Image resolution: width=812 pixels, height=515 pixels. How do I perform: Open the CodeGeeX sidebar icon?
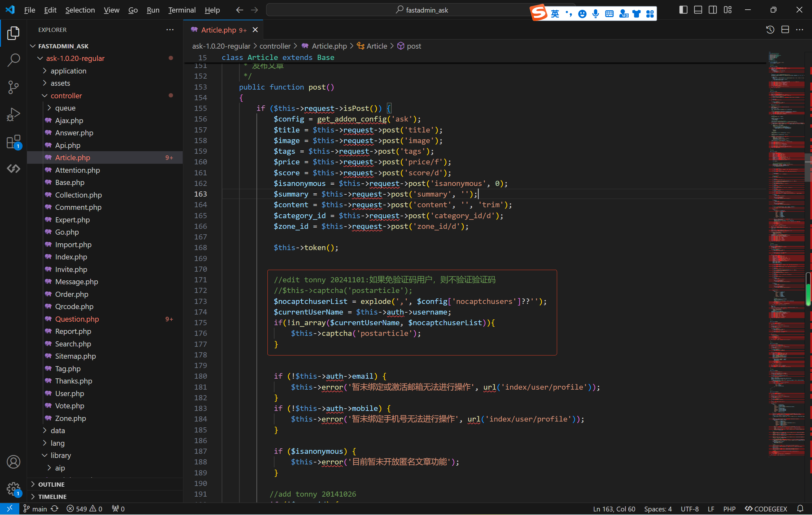click(x=14, y=168)
